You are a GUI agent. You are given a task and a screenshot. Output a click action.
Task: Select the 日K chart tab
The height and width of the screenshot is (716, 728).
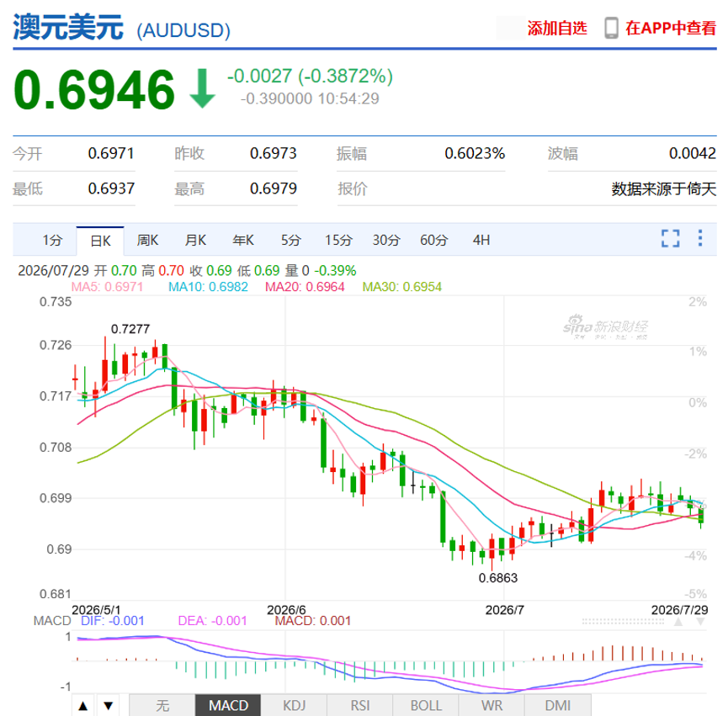coord(100,241)
